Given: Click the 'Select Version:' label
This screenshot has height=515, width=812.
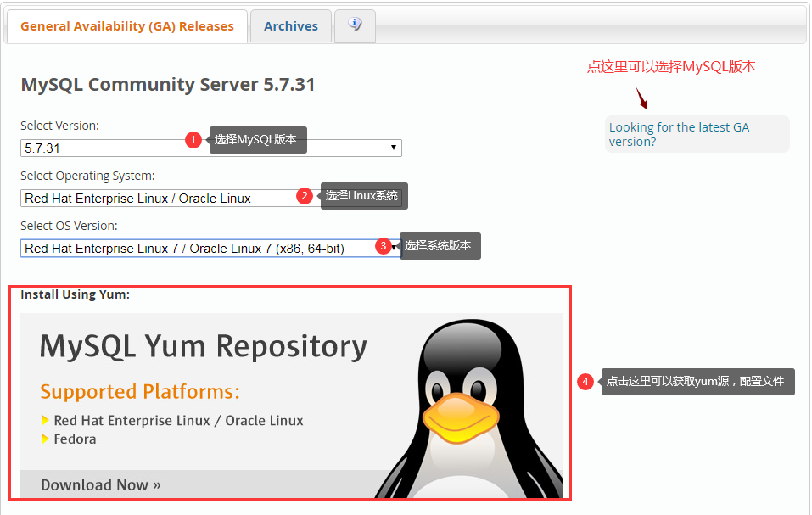Looking at the screenshot, I should pyautogui.click(x=59, y=126).
